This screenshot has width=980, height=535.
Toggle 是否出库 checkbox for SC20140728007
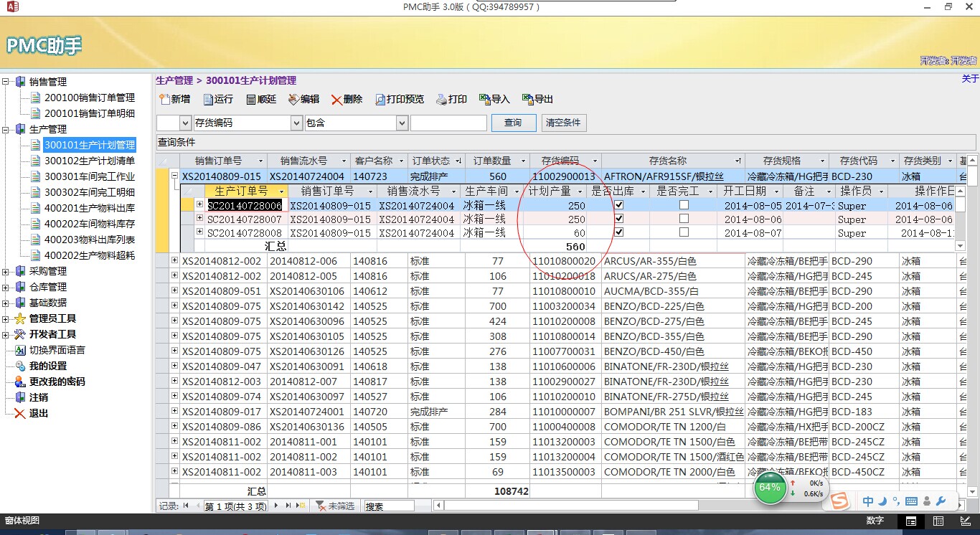click(619, 219)
